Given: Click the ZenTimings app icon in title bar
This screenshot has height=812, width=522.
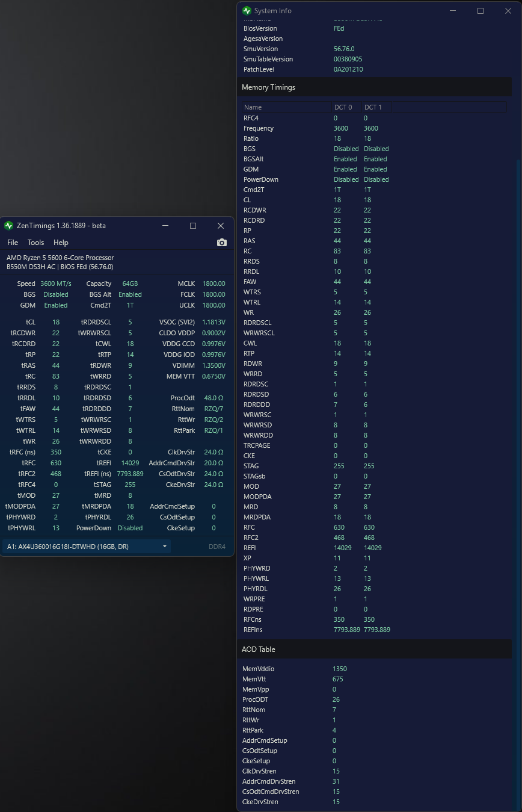Looking at the screenshot, I should point(8,226).
